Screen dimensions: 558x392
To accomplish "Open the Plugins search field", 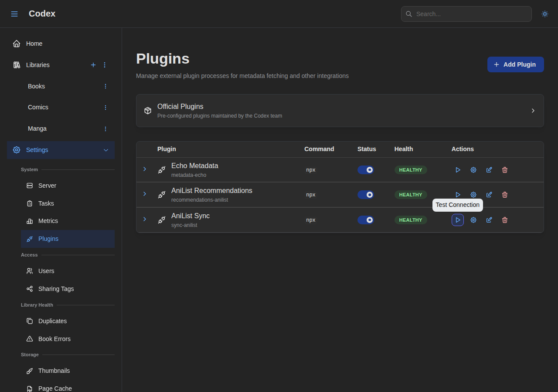I will (x=466, y=14).
